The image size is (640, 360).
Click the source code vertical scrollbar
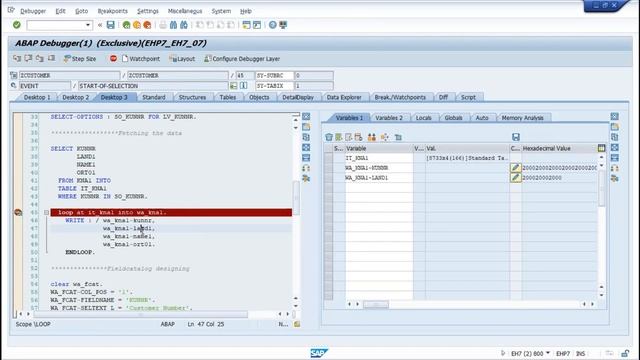tap(296, 198)
